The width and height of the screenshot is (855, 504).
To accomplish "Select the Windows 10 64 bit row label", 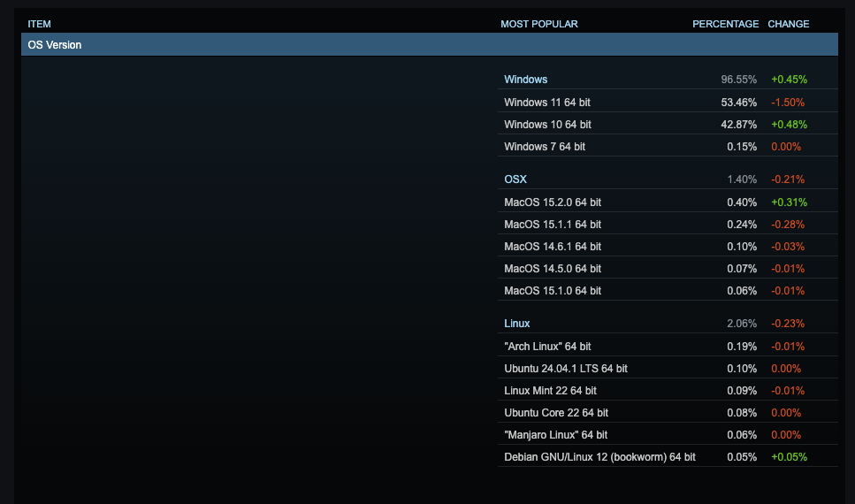I will 547,125.
